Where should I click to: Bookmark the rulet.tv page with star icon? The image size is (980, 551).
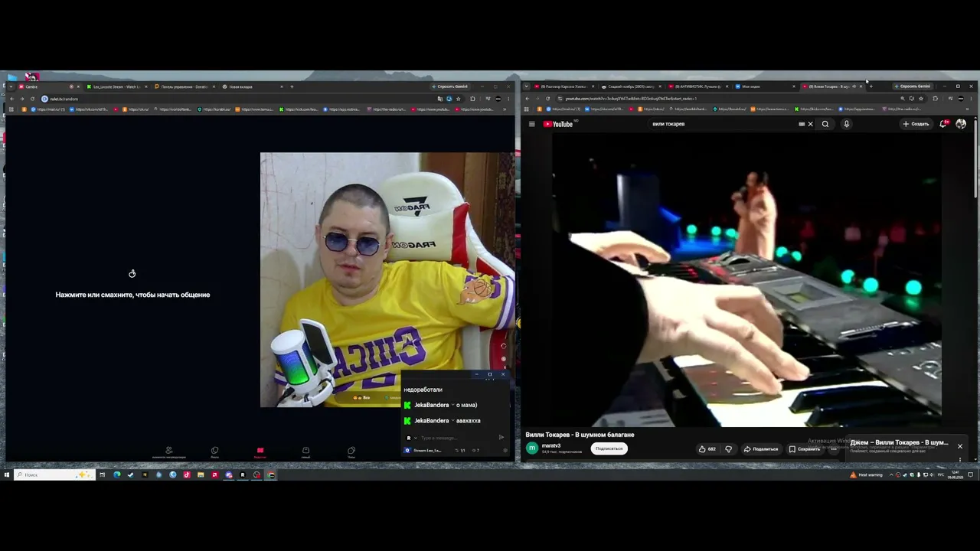click(459, 99)
